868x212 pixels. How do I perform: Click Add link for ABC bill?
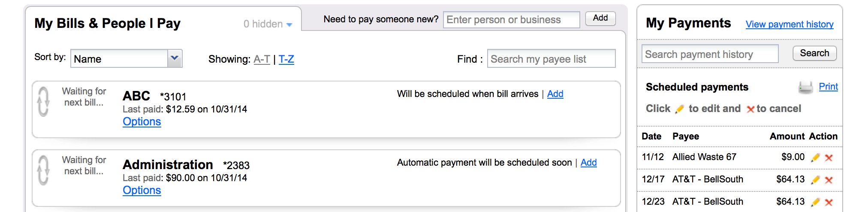(555, 94)
